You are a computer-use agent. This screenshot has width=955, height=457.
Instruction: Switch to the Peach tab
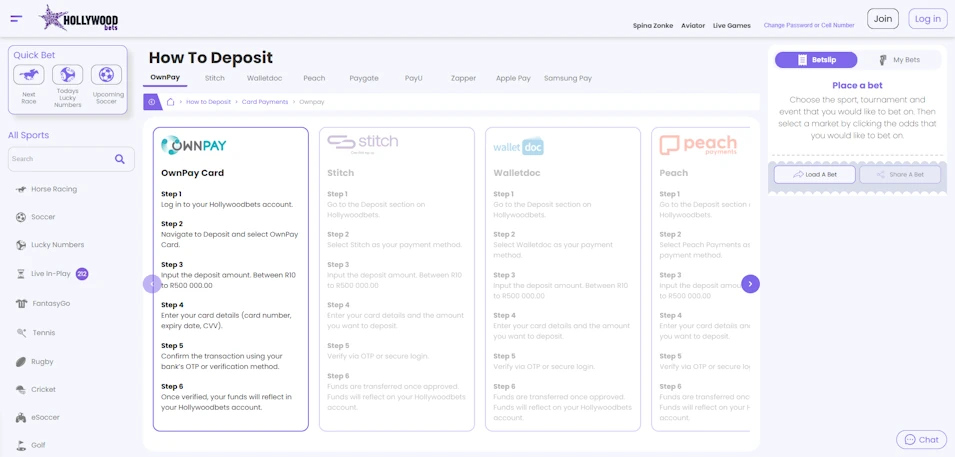(x=314, y=78)
